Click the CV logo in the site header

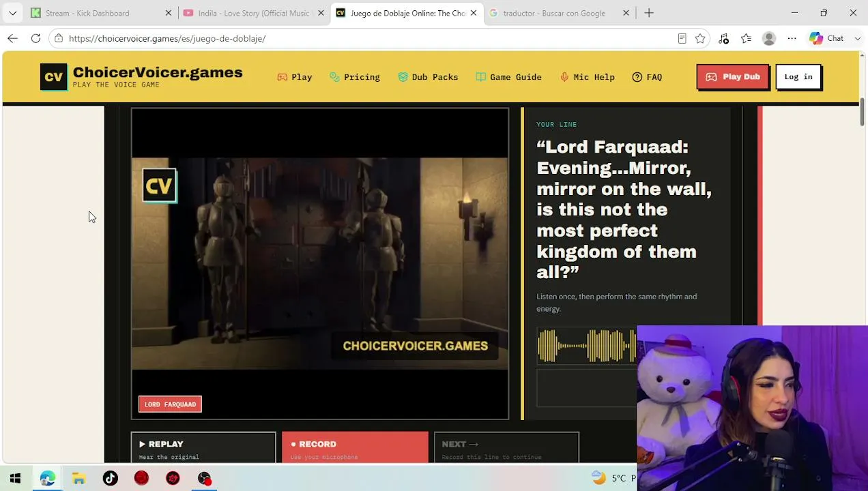(54, 77)
